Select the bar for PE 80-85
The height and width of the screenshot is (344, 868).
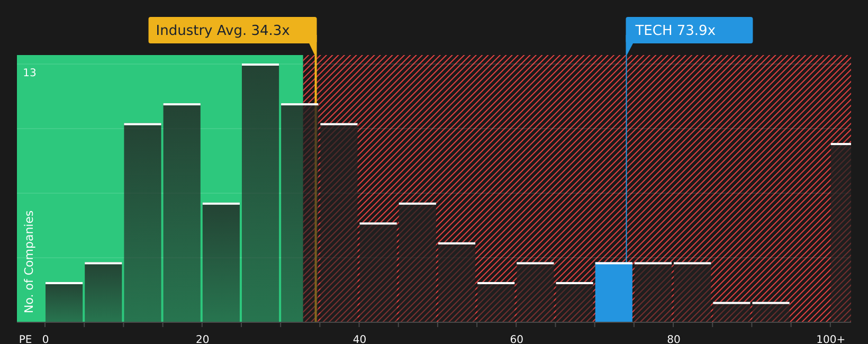692,292
